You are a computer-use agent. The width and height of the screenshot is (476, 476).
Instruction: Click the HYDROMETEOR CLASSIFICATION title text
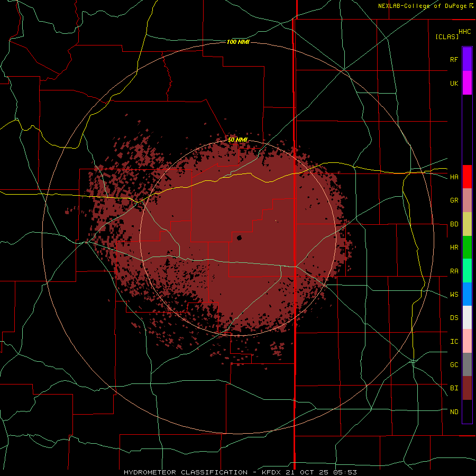tap(186, 472)
